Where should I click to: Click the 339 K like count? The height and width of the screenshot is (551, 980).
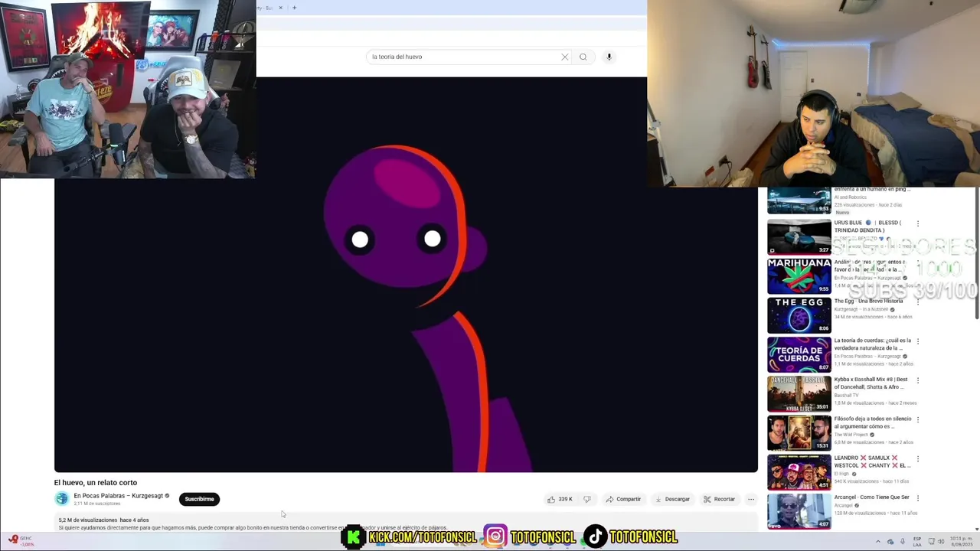[566, 499]
